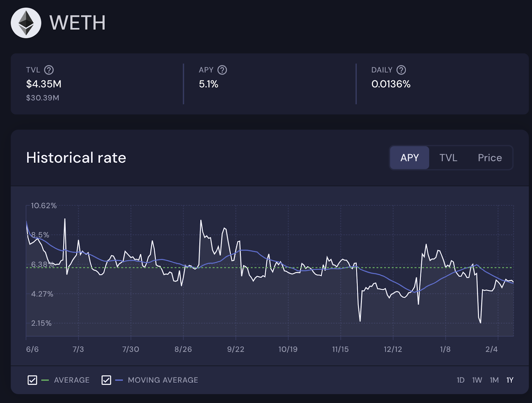Click the 6.38% average label on chart

pyautogui.click(x=42, y=265)
